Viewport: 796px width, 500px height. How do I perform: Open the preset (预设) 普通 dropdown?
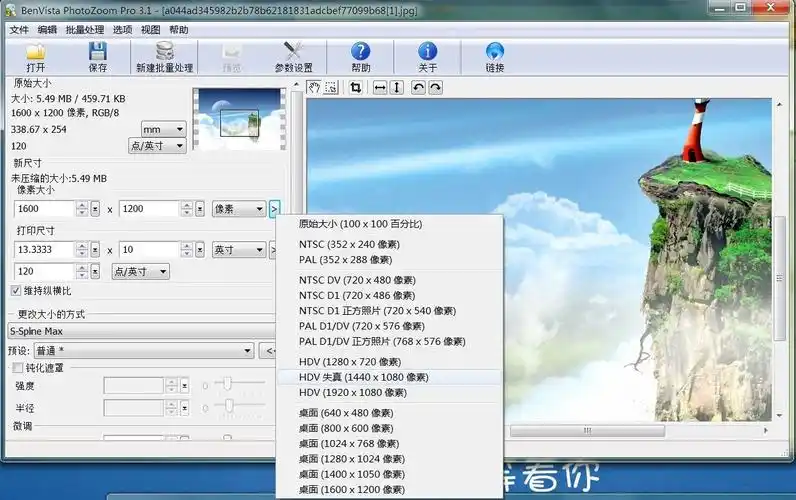tap(247, 351)
